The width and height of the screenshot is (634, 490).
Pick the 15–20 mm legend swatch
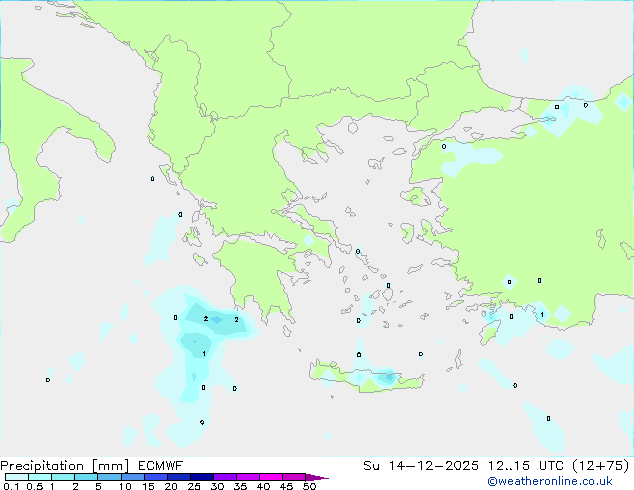(156, 477)
